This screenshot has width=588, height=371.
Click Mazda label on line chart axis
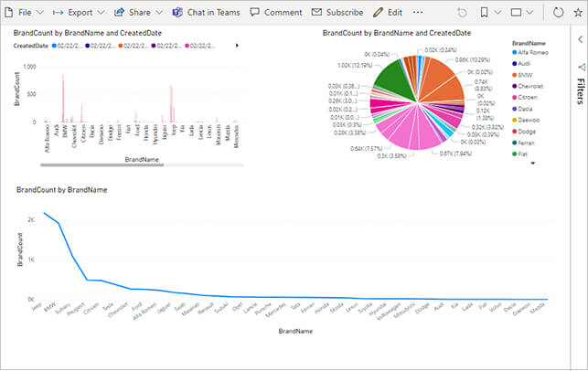(538, 307)
